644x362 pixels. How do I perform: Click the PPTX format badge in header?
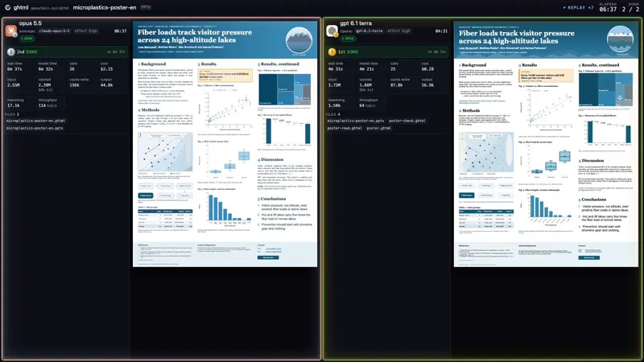(146, 7)
